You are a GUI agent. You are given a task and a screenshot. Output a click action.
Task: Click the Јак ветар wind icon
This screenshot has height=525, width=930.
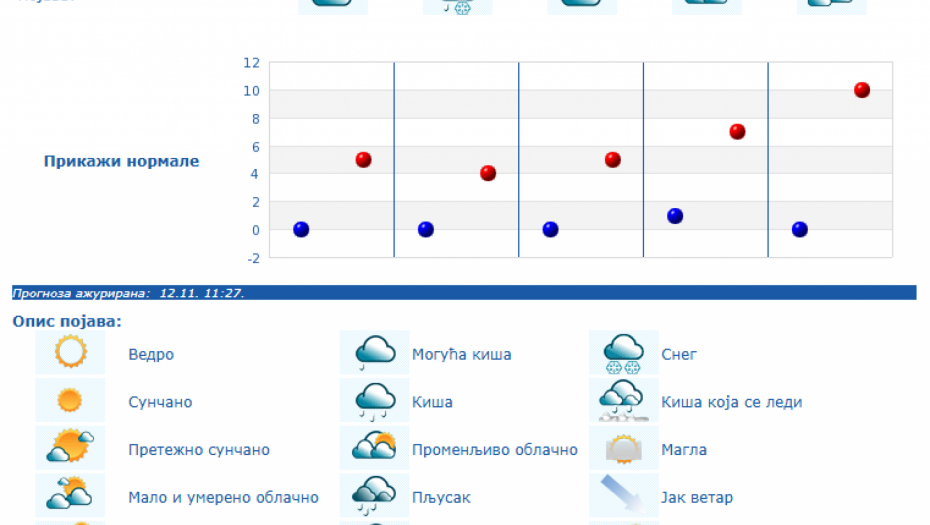pyautogui.click(x=623, y=495)
